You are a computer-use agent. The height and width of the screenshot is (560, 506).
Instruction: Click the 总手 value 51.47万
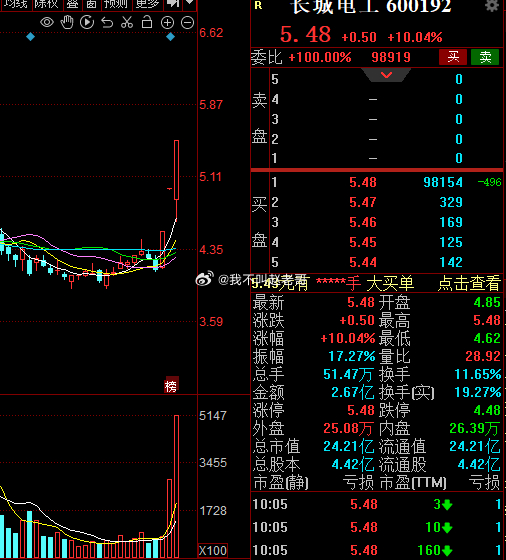pyautogui.click(x=348, y=374)
